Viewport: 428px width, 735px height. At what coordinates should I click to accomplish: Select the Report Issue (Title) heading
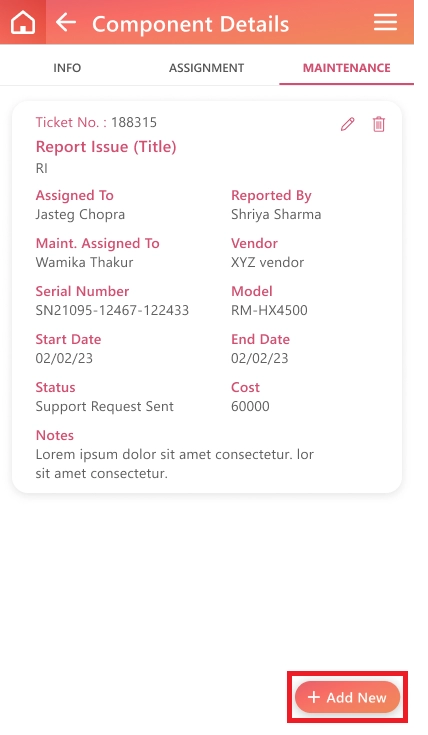tap(106, 147)
